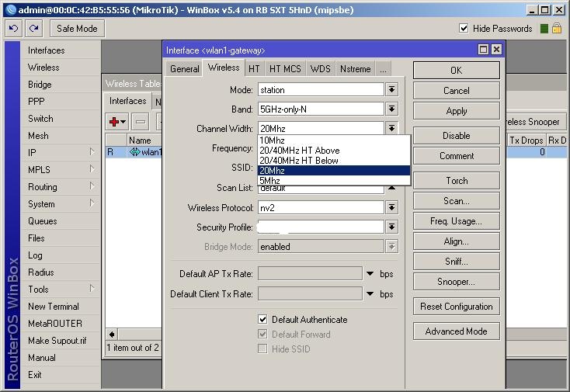Open the Align... tool

(x=456, y=241)
